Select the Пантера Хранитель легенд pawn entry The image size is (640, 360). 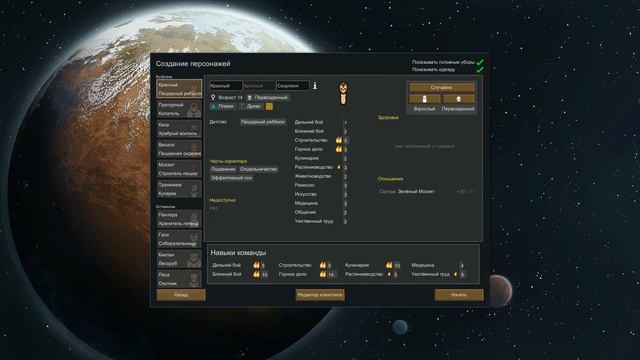[180, 219]
